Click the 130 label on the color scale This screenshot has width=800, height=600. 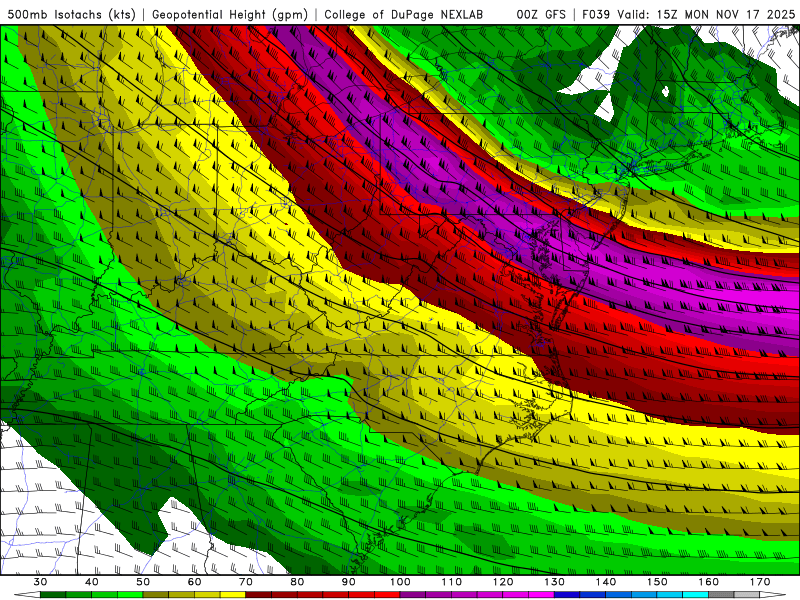coord(555,582)
